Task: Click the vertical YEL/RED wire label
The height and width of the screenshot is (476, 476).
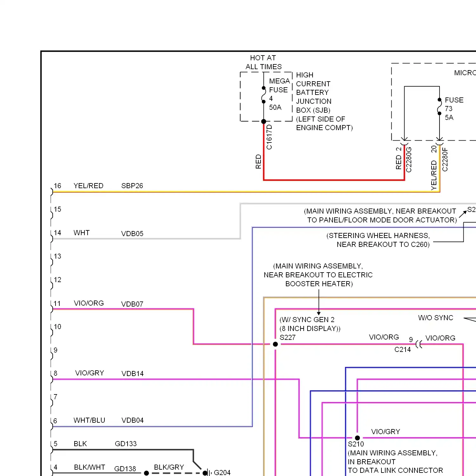Action: (434, 175)
